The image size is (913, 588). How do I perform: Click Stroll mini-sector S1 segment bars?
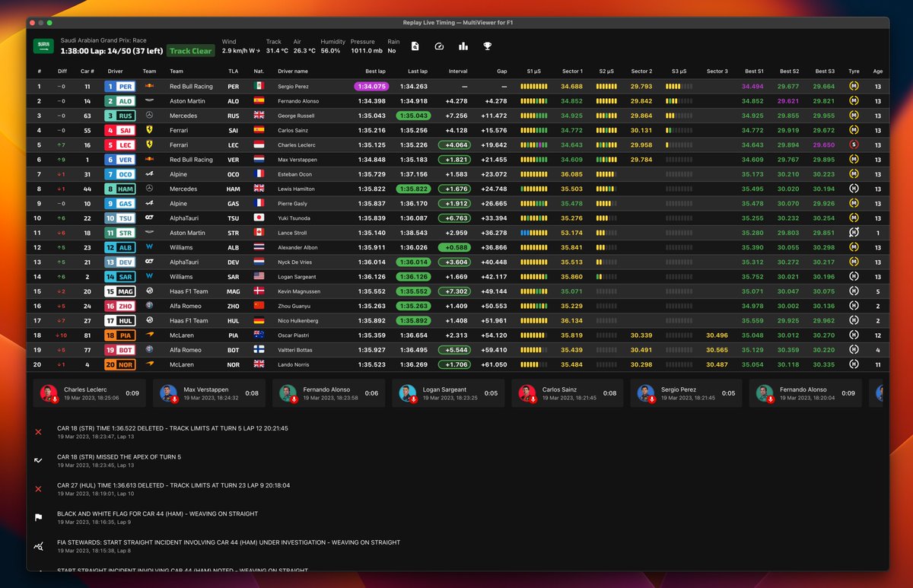click(x=533, y=233)
